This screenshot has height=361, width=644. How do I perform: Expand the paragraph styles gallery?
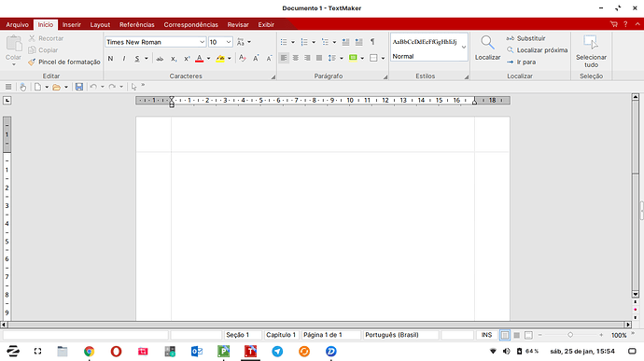[x=464, y=48]
